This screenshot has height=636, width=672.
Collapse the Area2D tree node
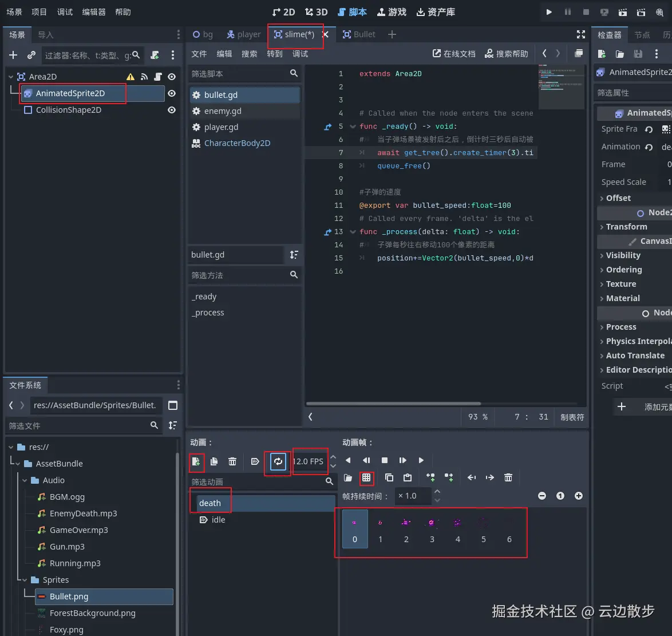click(x=11, y=77)
